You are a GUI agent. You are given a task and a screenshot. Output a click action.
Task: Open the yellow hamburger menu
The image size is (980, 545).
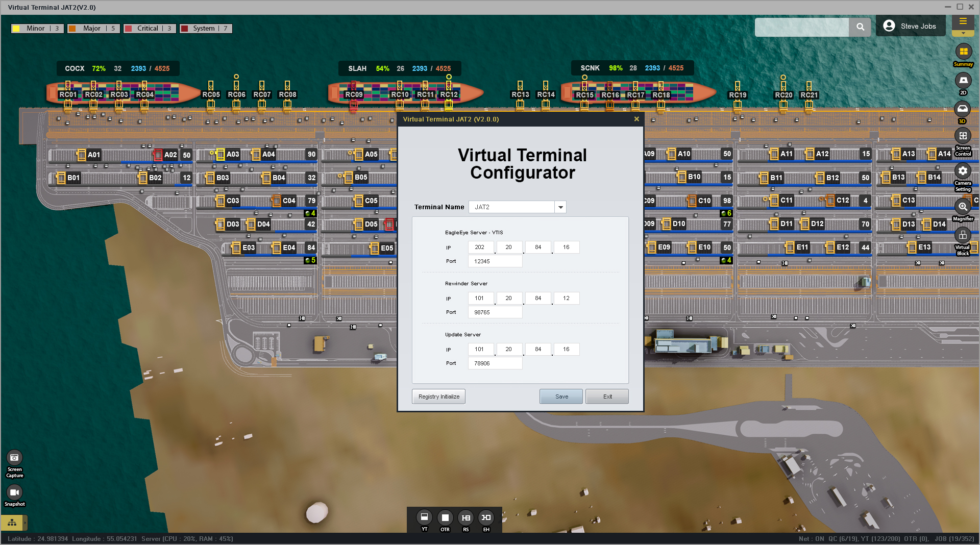tap(963, 21)
